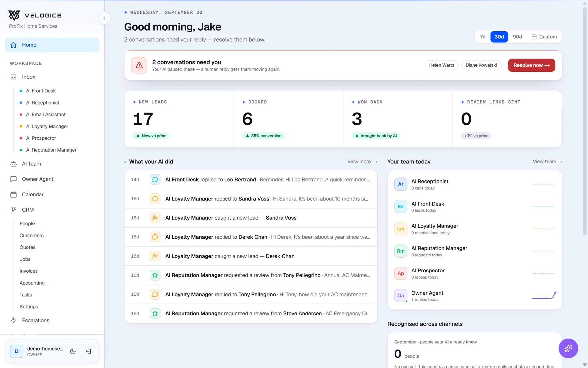
Task: Go to Settings under CRM
Action: point(29,307)
